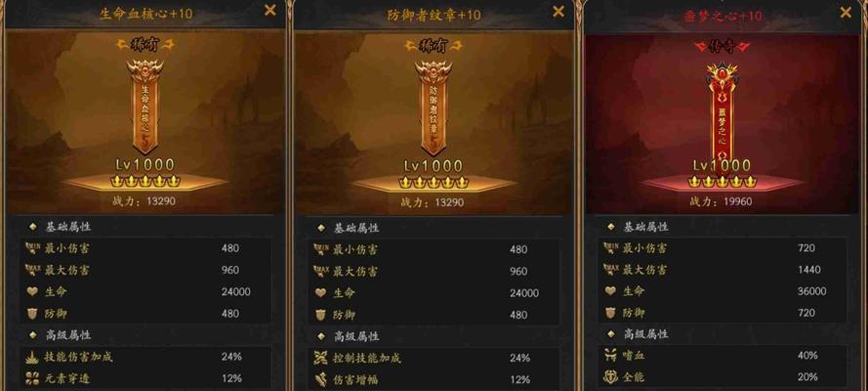Viewport: 868px width, 391px height.
Task: Click the red 噩梦之心 banner emblem
Action: [x=722, y=113]
